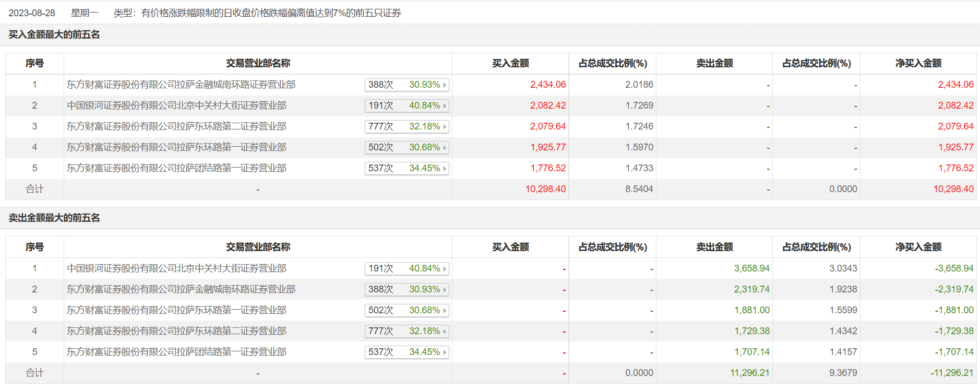Select the 1.7246 ratio cell
Viewport: 980px width, 389px height.
click(x=639, y=126)
